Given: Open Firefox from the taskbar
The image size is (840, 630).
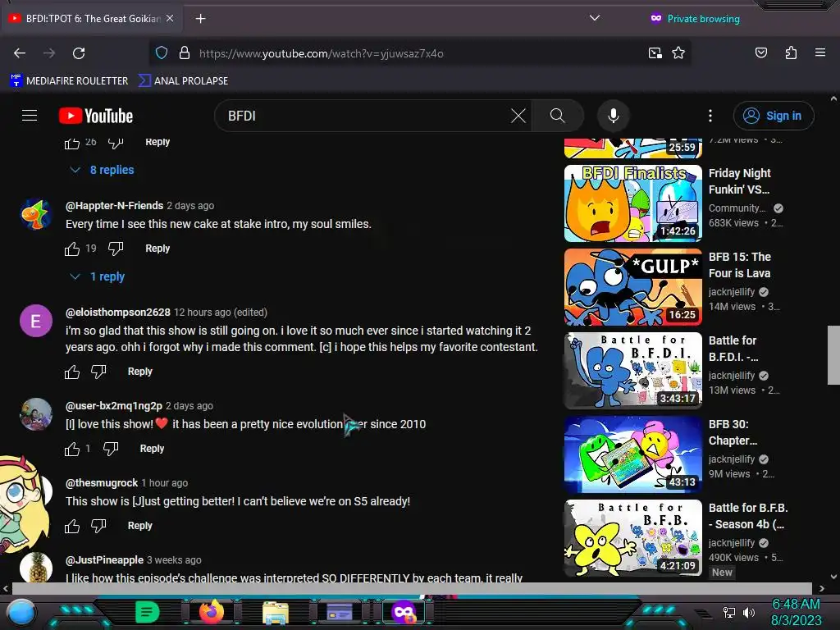Looking at the screenshot, I should point(212,612).
